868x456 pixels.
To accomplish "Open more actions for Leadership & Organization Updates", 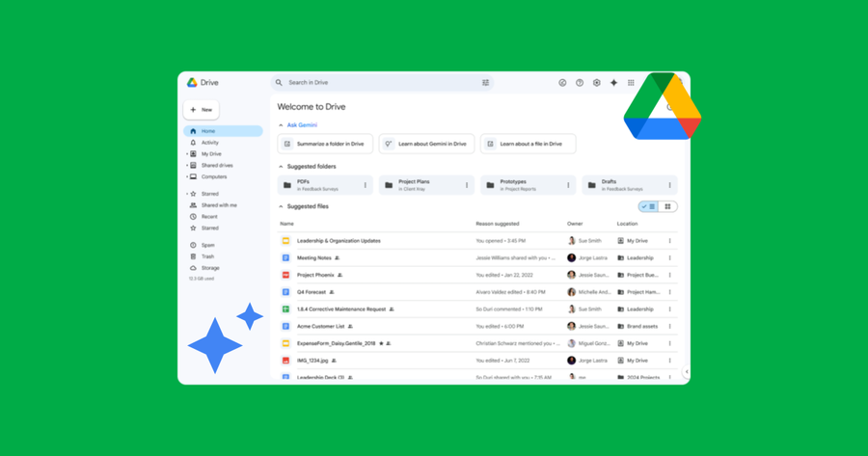I will [x=669, y=241].
